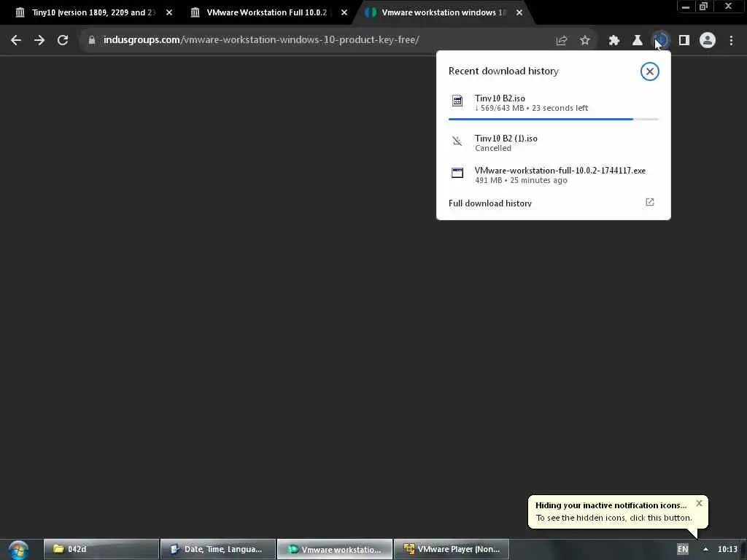Open VMware Player taskbar item
Screen dimensions: 747x560
tap(452, 550)
